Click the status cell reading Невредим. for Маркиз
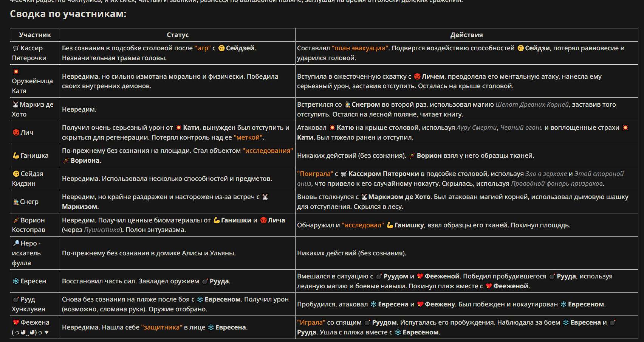 click(x=177, y=109)
